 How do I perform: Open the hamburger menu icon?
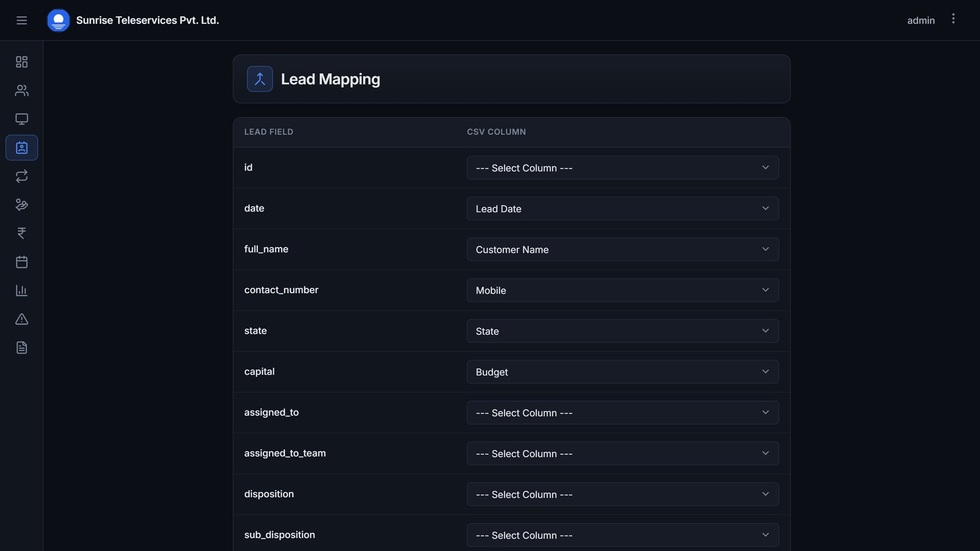(21, 20)
